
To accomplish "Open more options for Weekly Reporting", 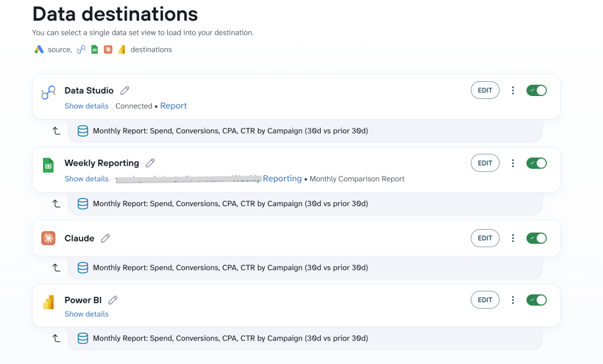I will click(x=513, y=163).
